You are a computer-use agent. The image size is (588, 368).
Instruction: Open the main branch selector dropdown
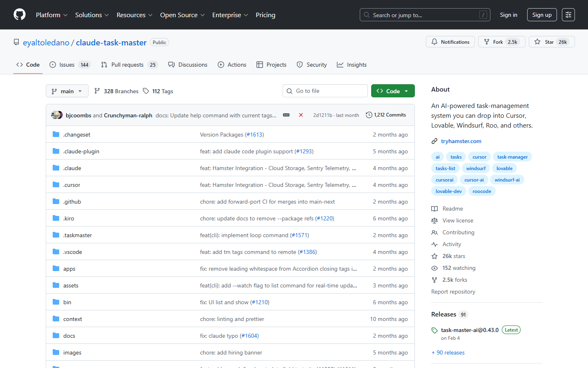pyautogui.click(x=67, y=91)
